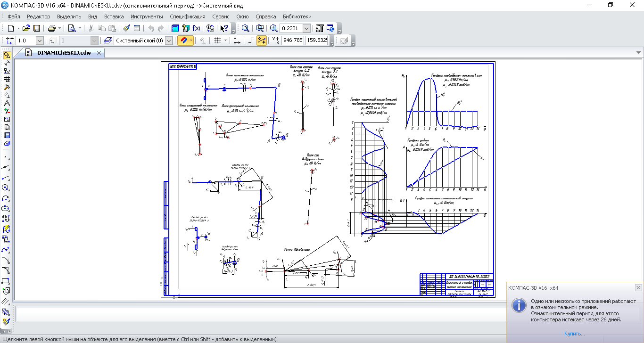Open the Инструменты menu
The height and width of the screenshot is (343, 644).
tap(147, 16)
